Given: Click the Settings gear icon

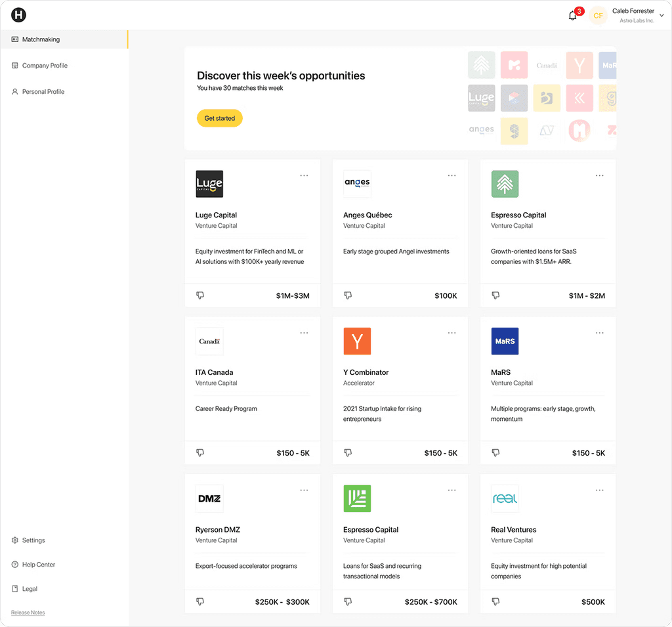Looking at the screenshot, I should click(x=15, y=540).
